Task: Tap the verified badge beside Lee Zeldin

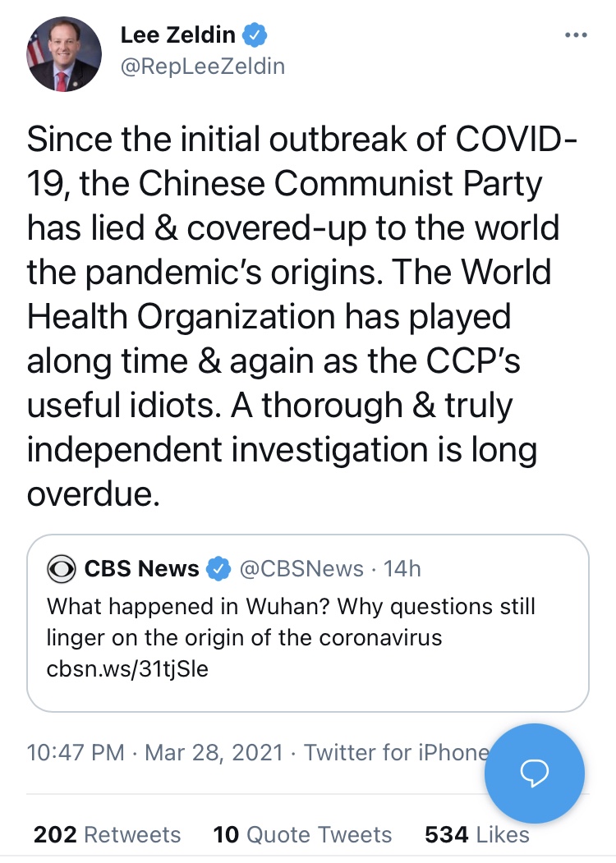Action: 255,35
